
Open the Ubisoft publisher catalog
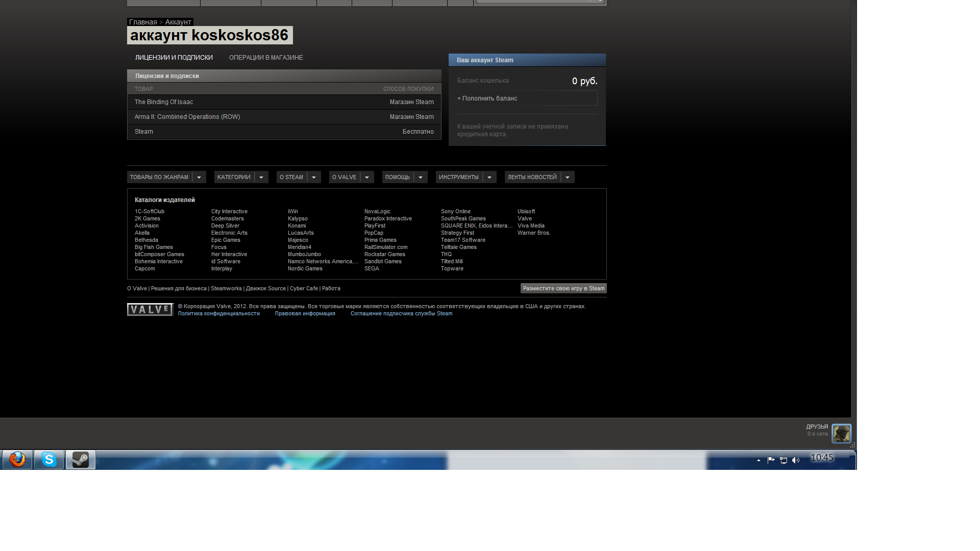[x=526, y=211]
